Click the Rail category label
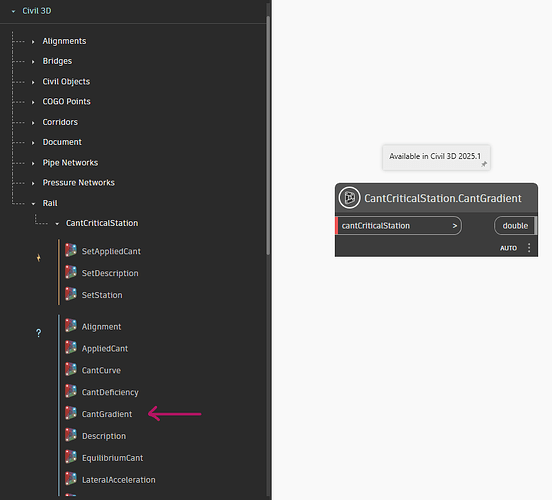This screenshot has width=552, height=500. (50, 203)
